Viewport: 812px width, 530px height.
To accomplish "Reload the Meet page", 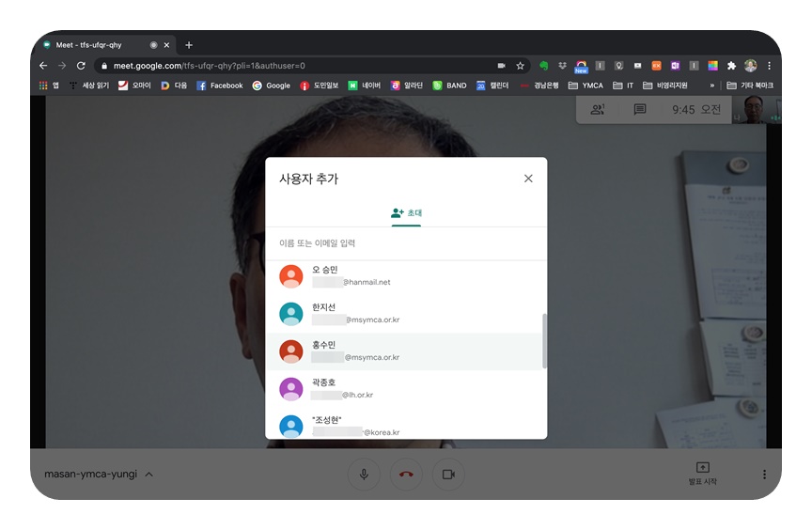I will tap(82, 66).
